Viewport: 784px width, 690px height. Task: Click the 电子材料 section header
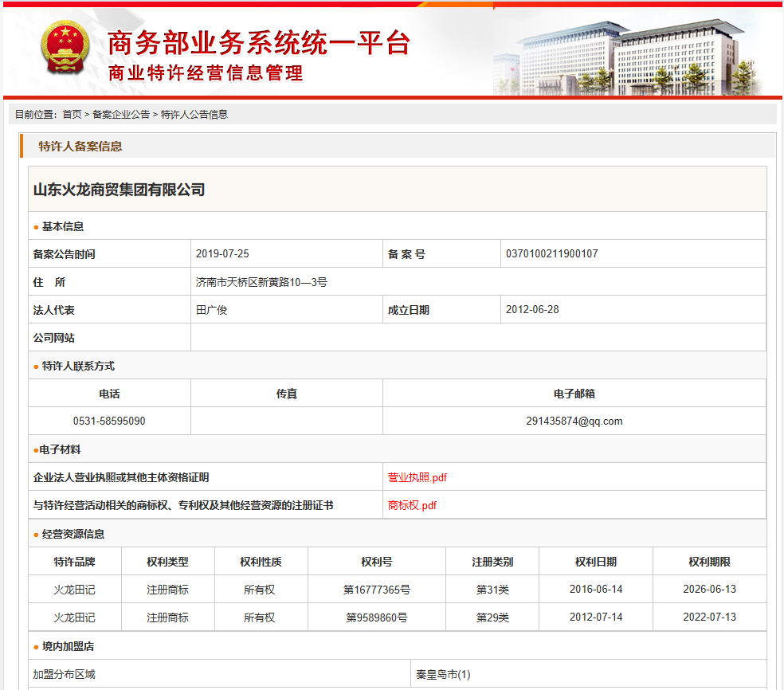point(60,449)
